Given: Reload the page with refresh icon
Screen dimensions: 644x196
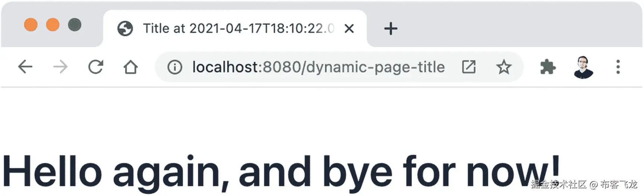Looking at the screenshot, I should (x=96, y=67).
